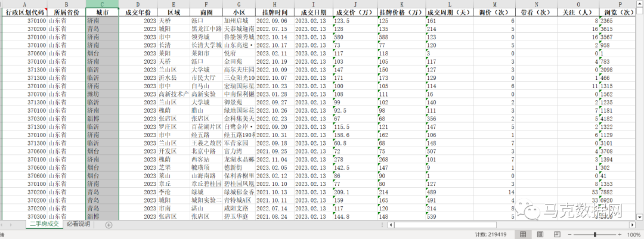Move the zoom slider handle

pos(595,234)
